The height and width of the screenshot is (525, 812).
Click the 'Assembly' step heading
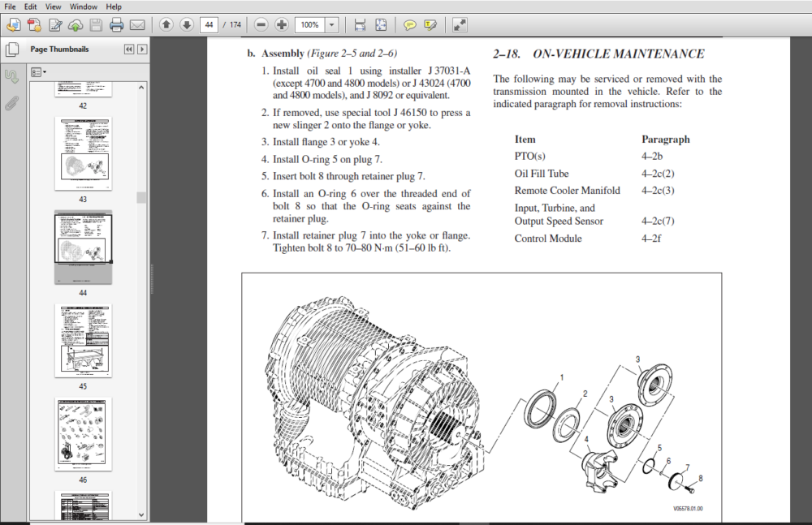283,54
